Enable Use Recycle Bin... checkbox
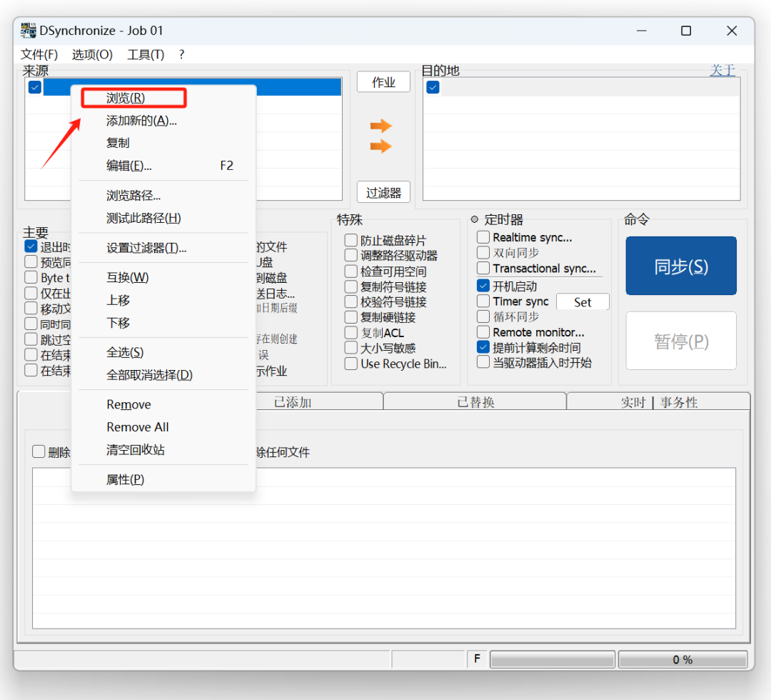Viewport: 771px width, 700px height. [x=351, y=364]
